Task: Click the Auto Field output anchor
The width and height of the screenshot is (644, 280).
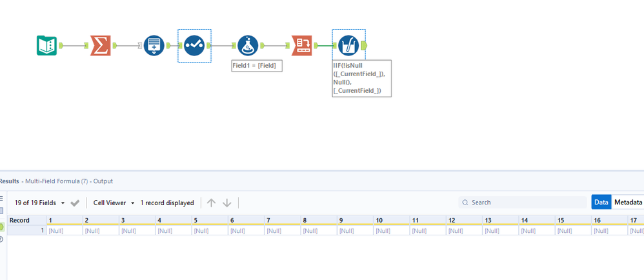Action: pyautogui.click(x=208, y=46)
